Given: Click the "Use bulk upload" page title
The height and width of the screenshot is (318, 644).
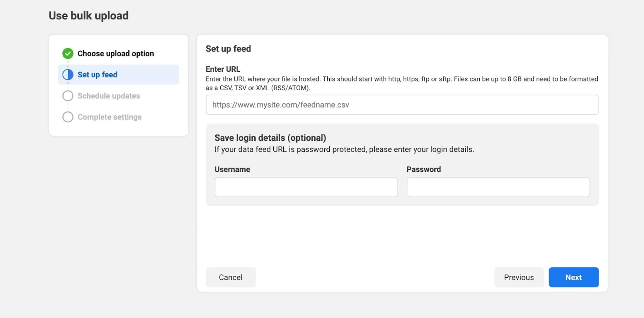Looking at the screenshot, I should [89, 16].
